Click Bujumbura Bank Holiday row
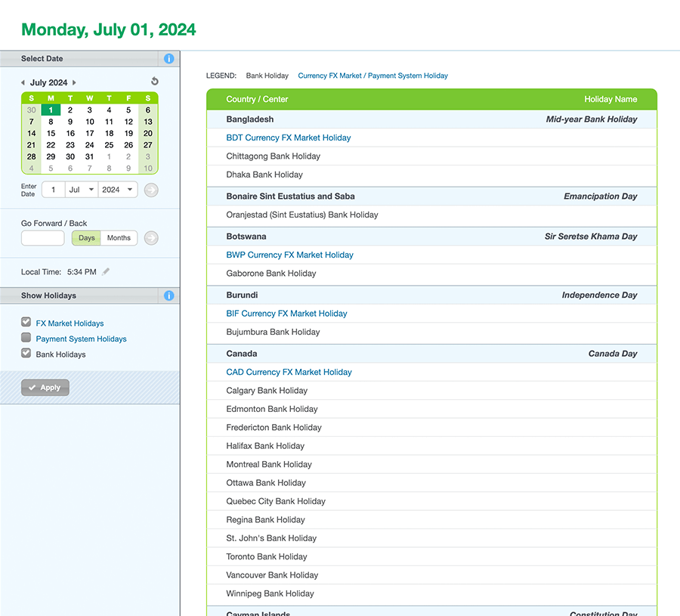The width and height of the screenshot is (680, 616). (x=431, y=332)
